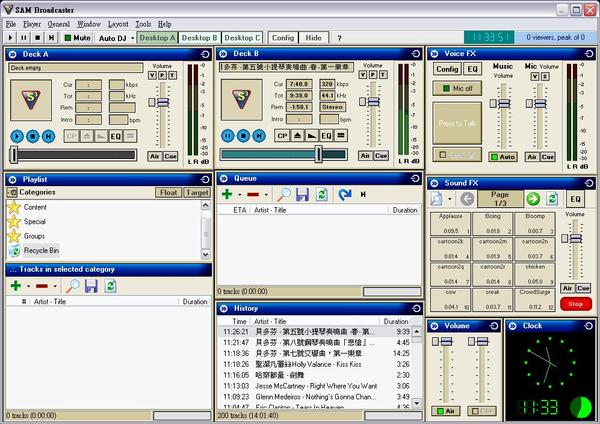Open the Layout menu
The width and height of the screenshot is (600, 424).
click(118, 24)
